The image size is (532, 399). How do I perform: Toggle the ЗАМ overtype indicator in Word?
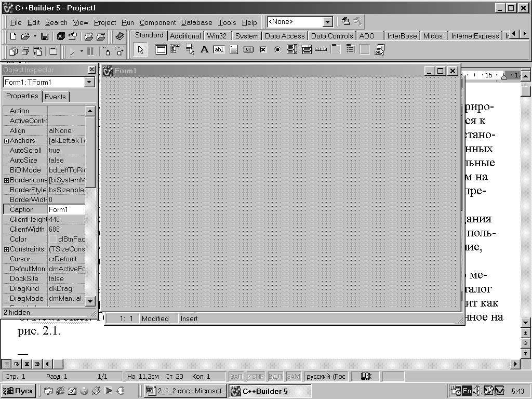pos(294,376)
